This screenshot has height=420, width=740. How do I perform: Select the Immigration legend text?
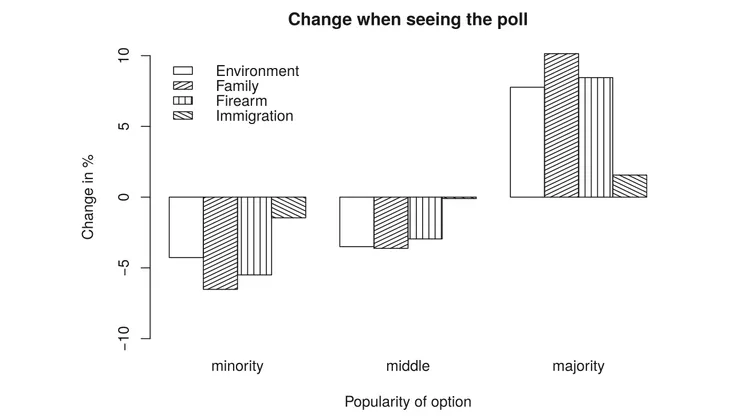254,116
